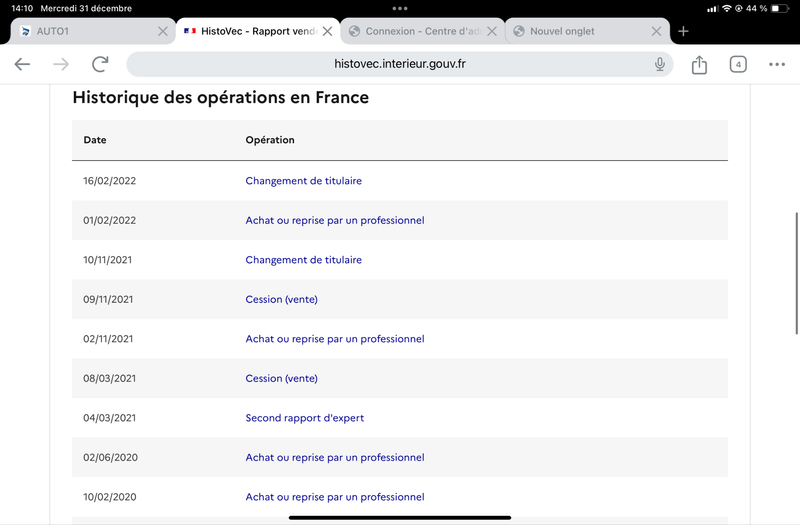Switch to the AUTO1 tab
800x525 pixels.
pyautogui.click(x=80, y=31)
